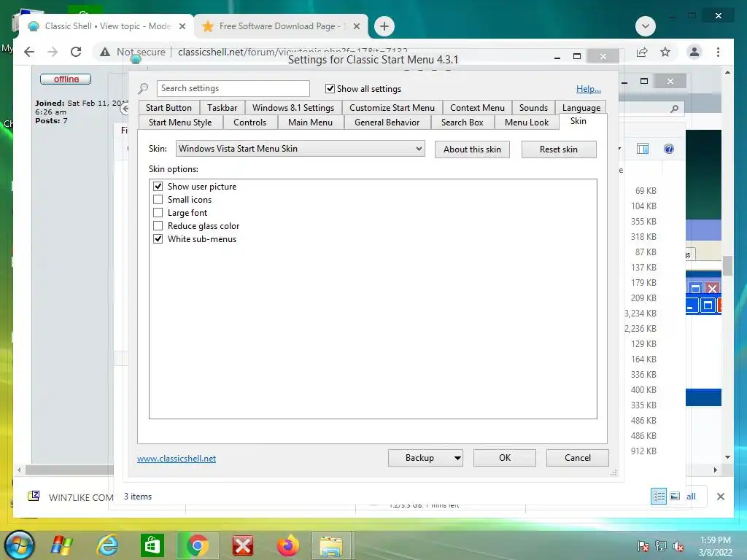Click the network tray icon
Image resolution: width=747 pixels, height=560 pixels.
pos(661,546)
